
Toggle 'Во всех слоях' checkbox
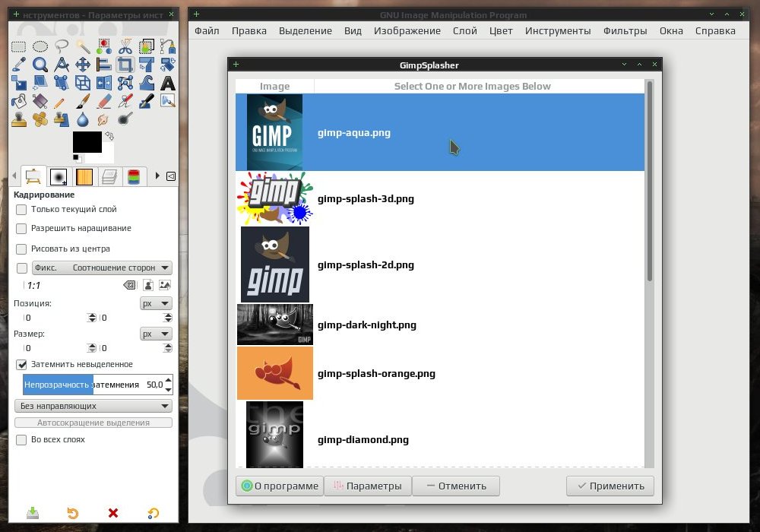pyautogui.click(x=21, y=439)
